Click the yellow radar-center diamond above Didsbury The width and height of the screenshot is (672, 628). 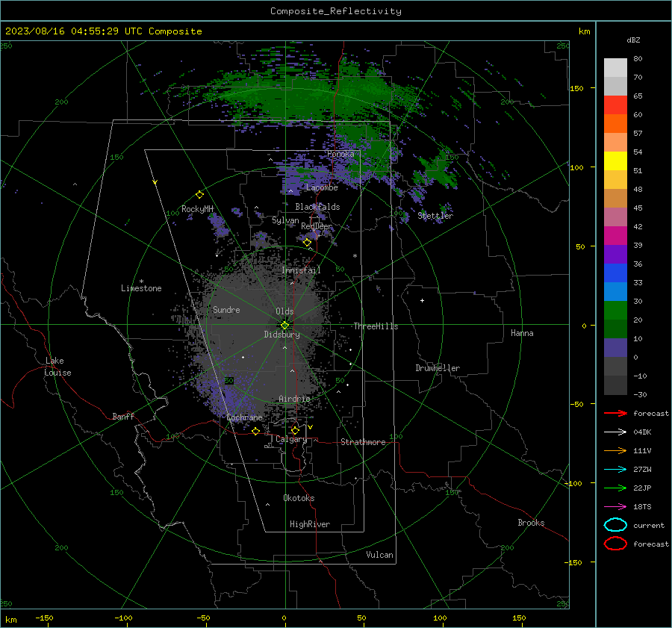coord(285,326)
